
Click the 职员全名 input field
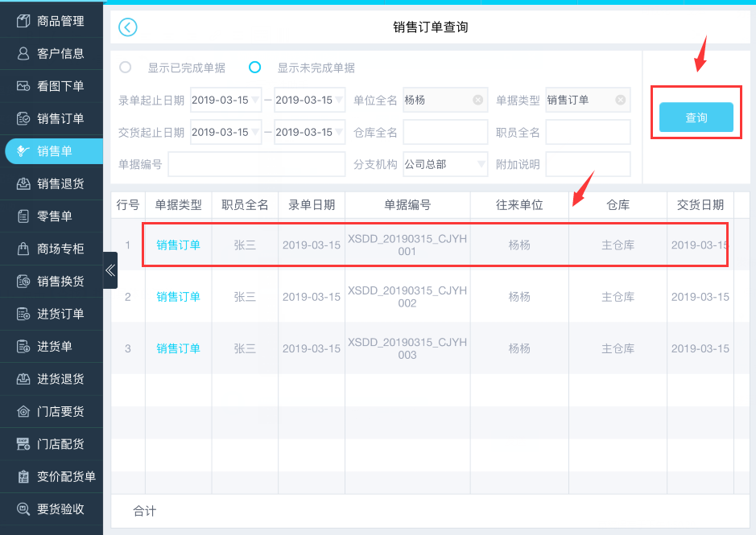coord(589,132)
